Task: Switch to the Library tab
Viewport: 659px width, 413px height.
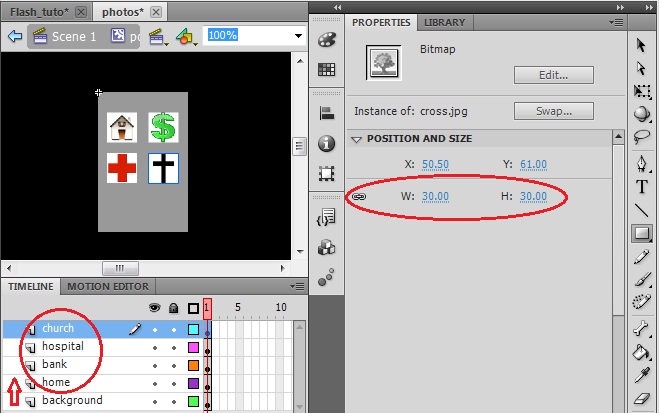Action: coord(445,23)
